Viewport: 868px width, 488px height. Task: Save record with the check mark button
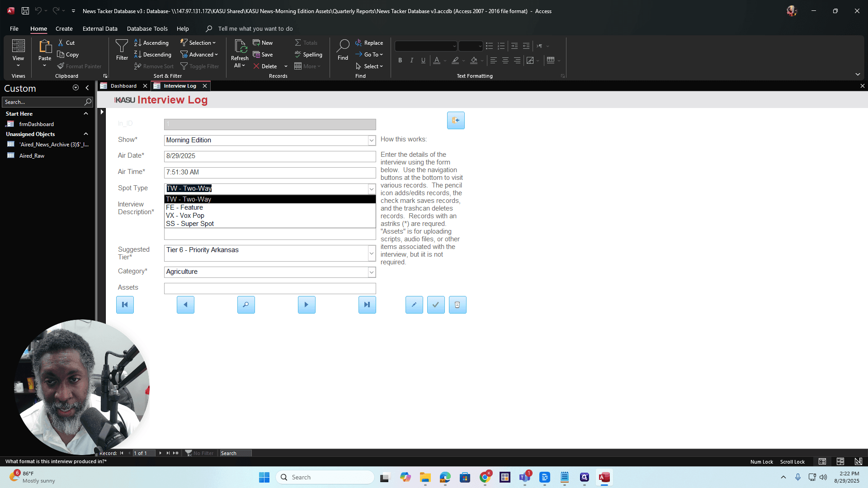point(436,305)
